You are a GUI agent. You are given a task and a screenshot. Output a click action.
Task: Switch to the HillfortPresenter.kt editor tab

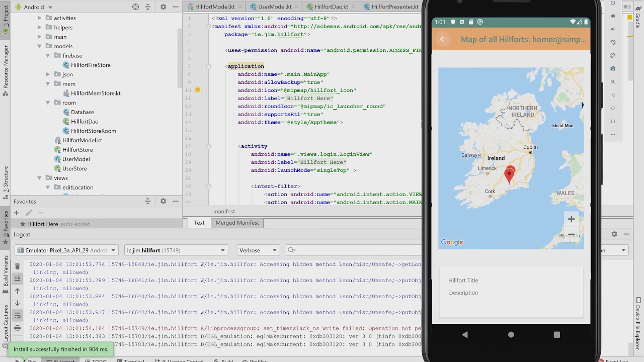pyautogui.click(x=391, y=7)
